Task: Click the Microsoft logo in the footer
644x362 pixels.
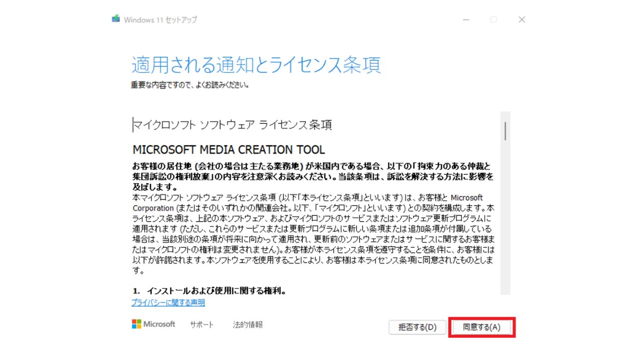Action: point(153,324)
